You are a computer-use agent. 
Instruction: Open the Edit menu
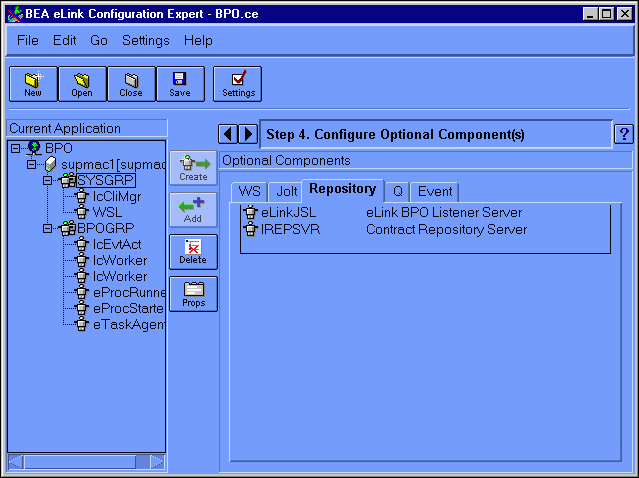point(65,40)
